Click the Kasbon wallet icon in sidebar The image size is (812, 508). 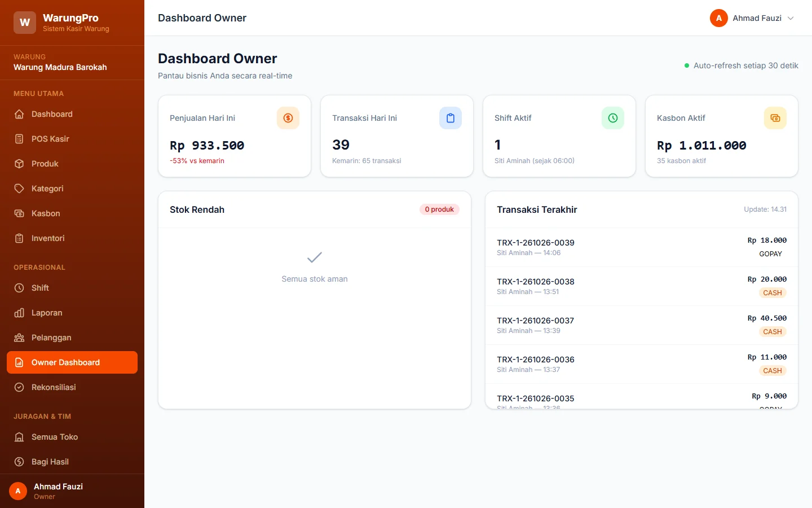(x=19, y=213)
